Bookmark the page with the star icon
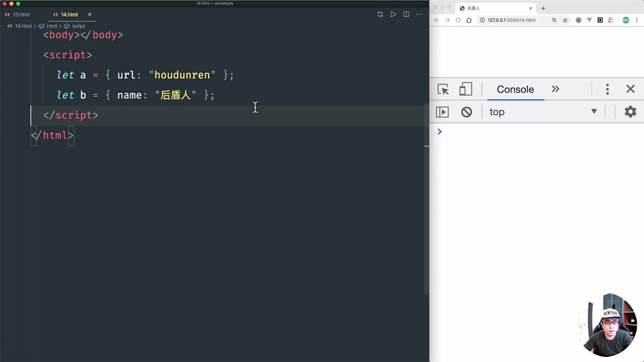 pyautogui.click(x=565, y=20)
